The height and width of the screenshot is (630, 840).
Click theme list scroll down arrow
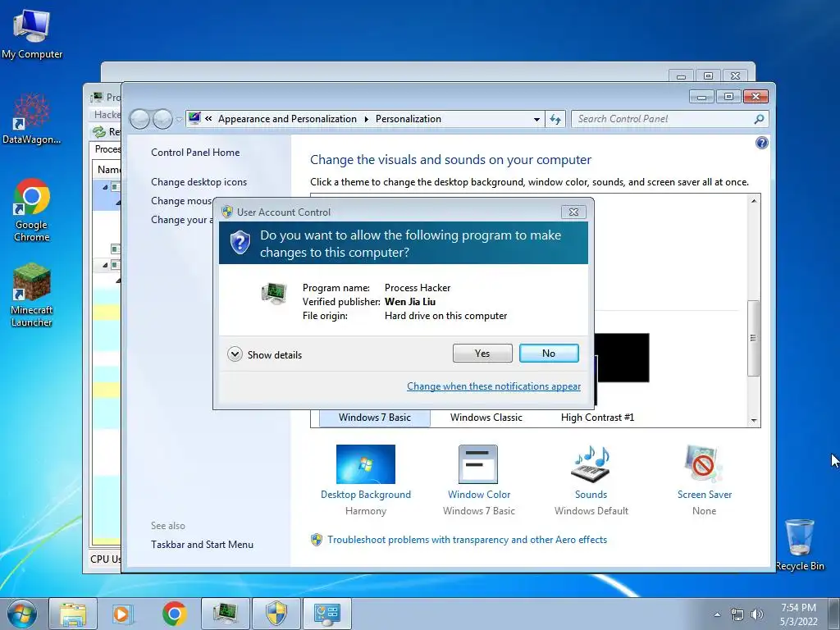coord(754,421)
